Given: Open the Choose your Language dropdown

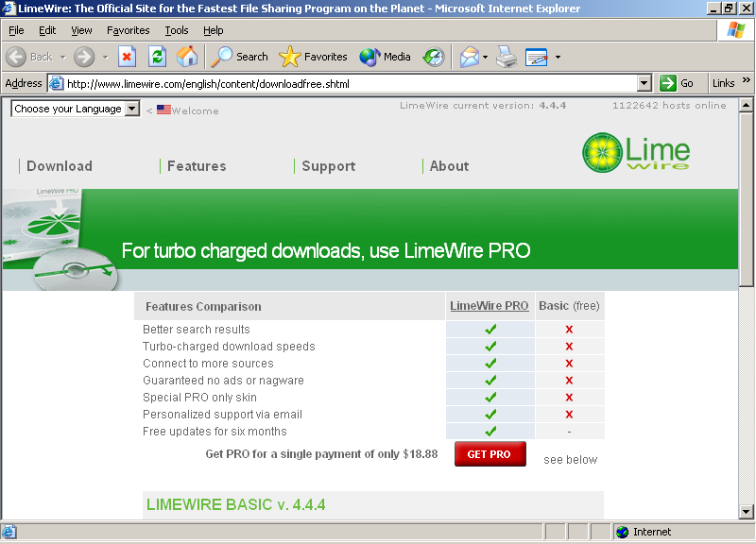Looking at the screenshot, I should pos(76,109).
